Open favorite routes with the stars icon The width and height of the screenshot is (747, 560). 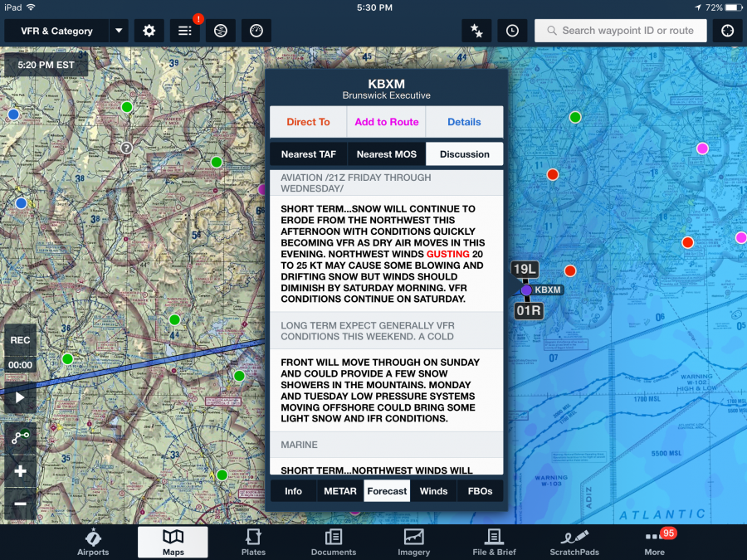pyautogui.click(x=477, y=30)
